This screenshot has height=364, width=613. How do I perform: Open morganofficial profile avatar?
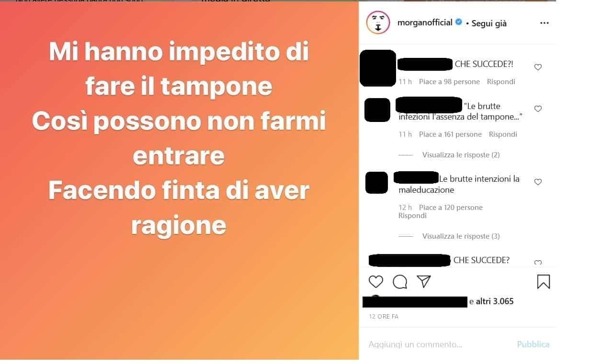pos(378,22)
